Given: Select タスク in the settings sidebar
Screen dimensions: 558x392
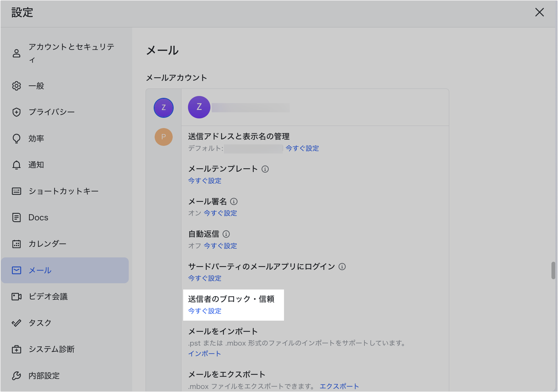Looking at the screenshot, I should [x=40, y=323].
